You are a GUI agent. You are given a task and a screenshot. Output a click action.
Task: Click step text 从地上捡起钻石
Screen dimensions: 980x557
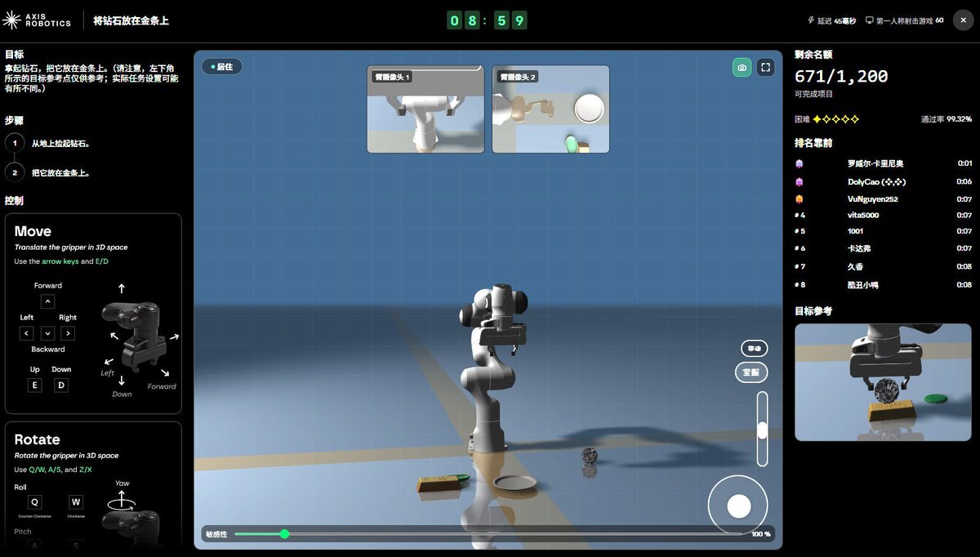(60, 143)
